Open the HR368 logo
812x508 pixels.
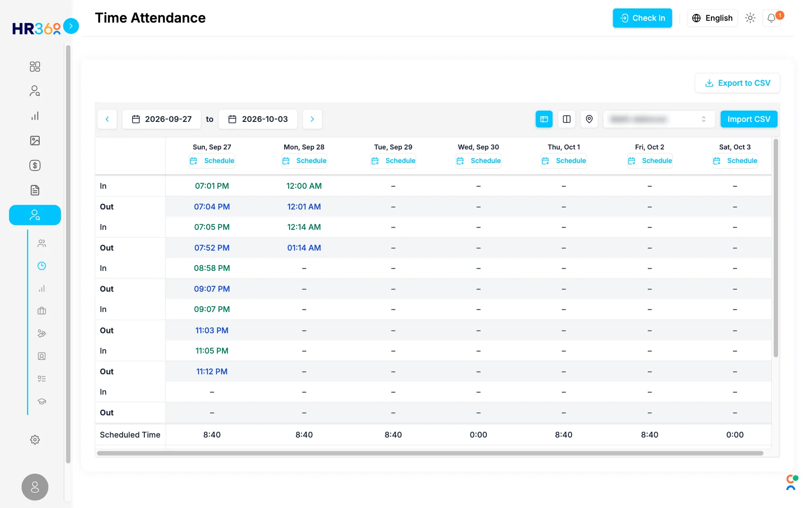[37, 28]
